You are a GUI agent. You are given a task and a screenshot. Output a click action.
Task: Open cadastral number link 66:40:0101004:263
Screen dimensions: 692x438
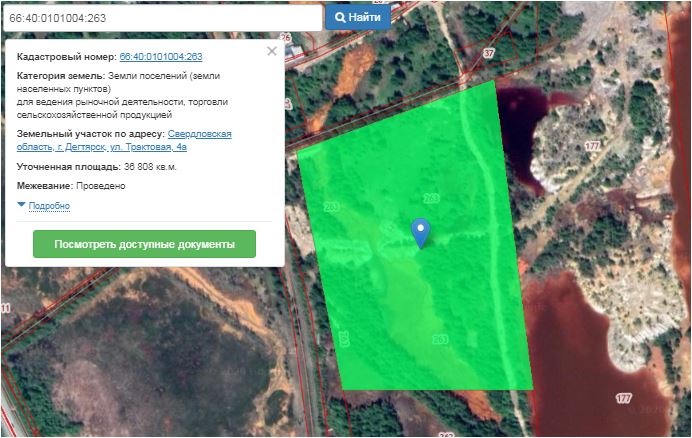click(x=160, y=57)
